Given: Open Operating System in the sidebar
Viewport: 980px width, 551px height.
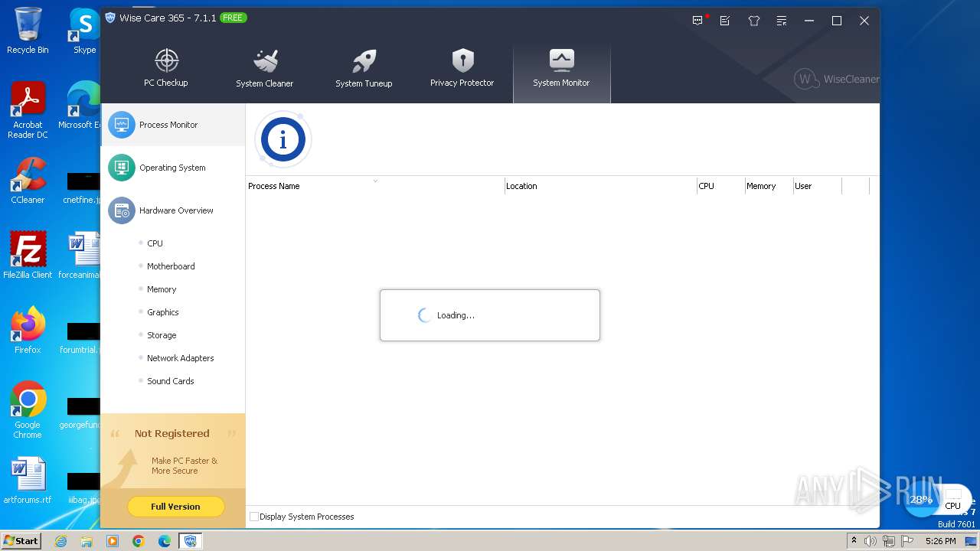Looking at the screenshot, I should [173, 168].
